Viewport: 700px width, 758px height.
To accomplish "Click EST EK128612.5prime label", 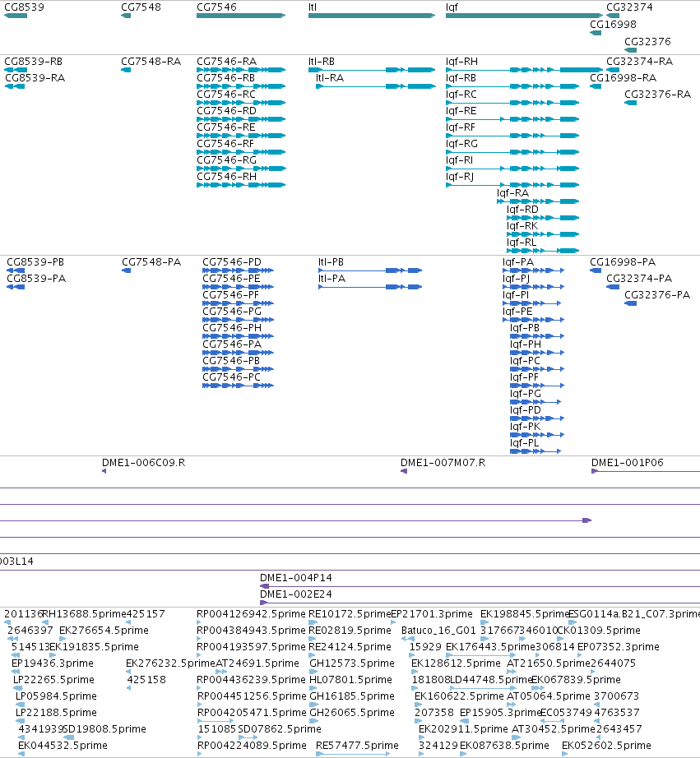I will 456,663.
